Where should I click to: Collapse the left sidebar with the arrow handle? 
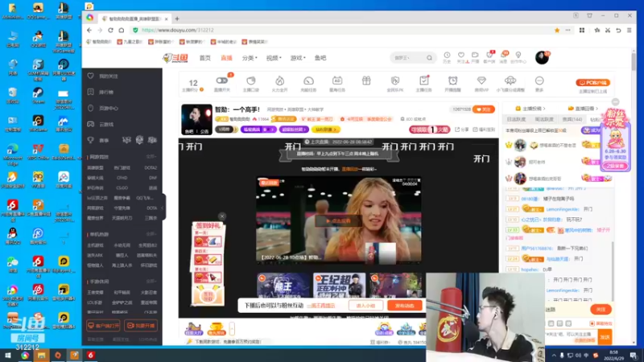(163, 208)
